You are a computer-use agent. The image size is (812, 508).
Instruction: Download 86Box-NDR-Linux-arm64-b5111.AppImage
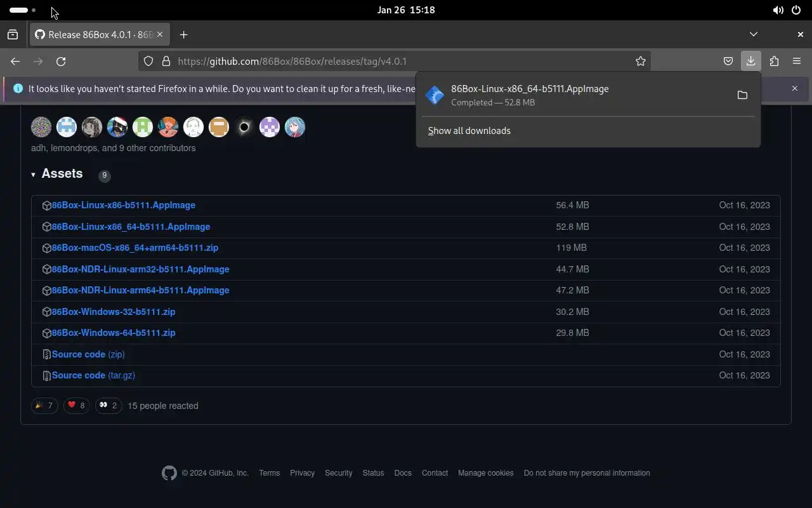pos(141,290)
